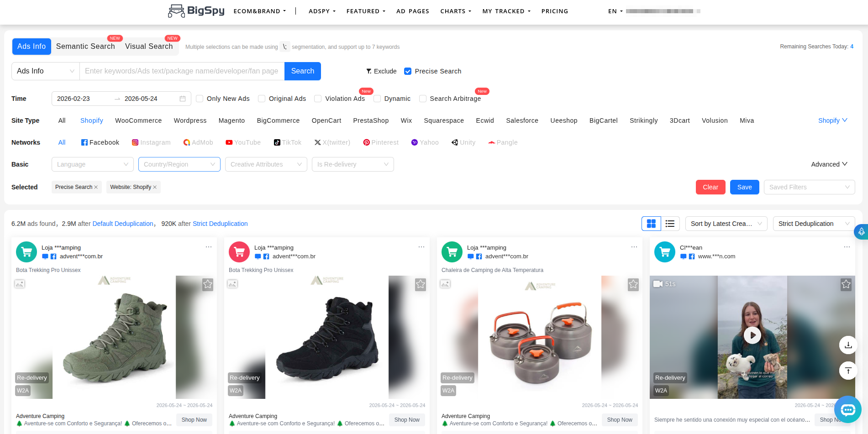Viewport: 868px width, 434px height.
Task: Filter by Yahoo network
Action: click(425, 142)
